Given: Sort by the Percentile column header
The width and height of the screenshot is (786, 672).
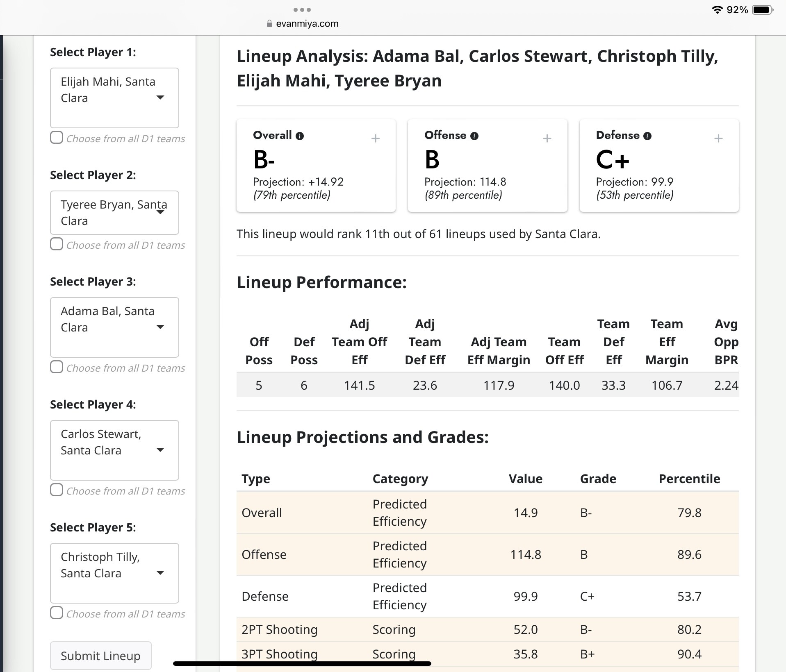Looking at the screenshot, I should [x=689, y=479].
